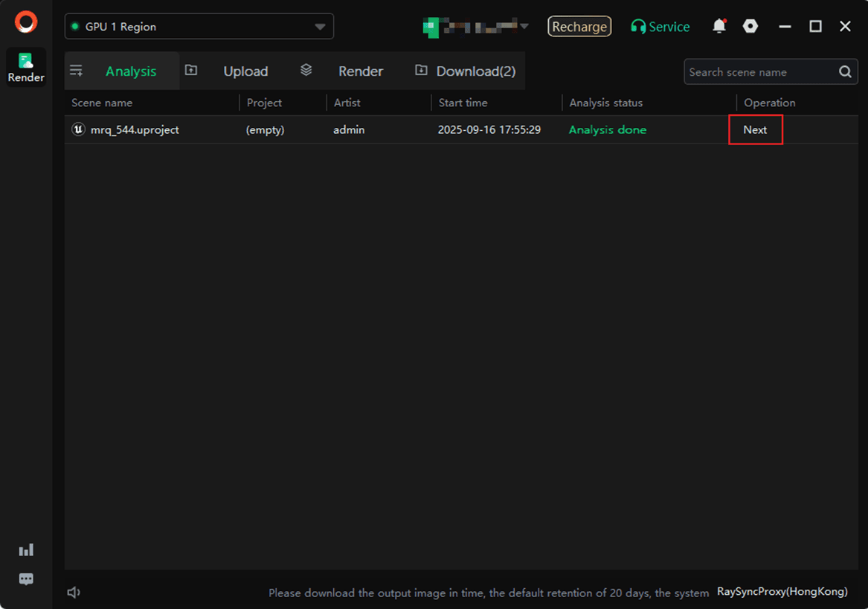
Task: Click the app logo in the sidebar
Action: [x=26, y=22]
